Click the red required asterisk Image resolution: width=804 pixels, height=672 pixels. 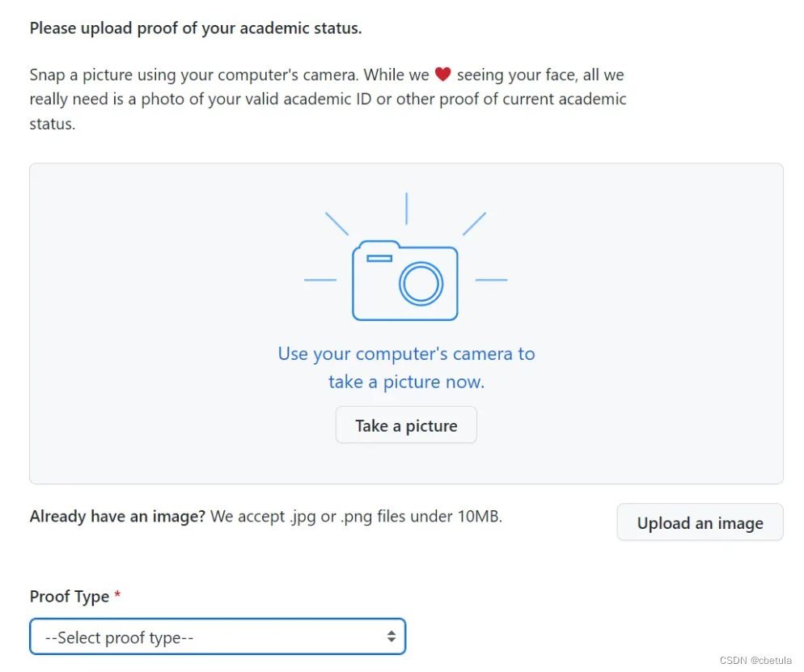[x=117, y=597]
